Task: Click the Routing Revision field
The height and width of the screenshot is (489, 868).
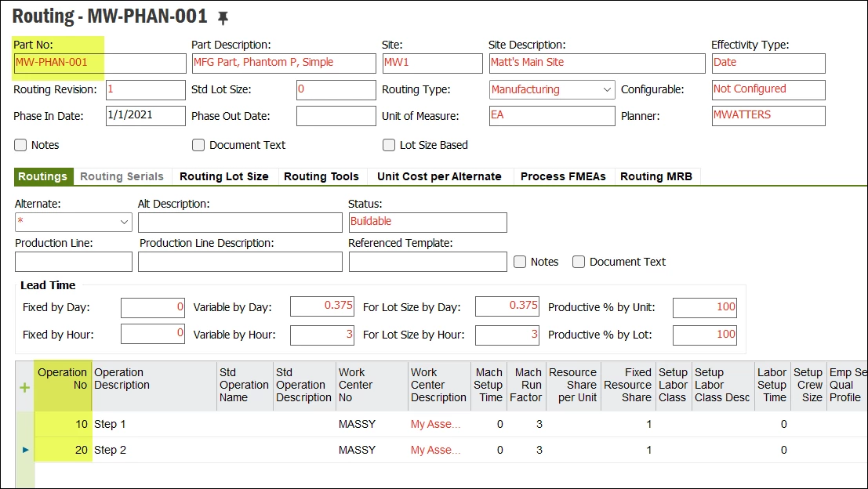Action: [146, 89]
